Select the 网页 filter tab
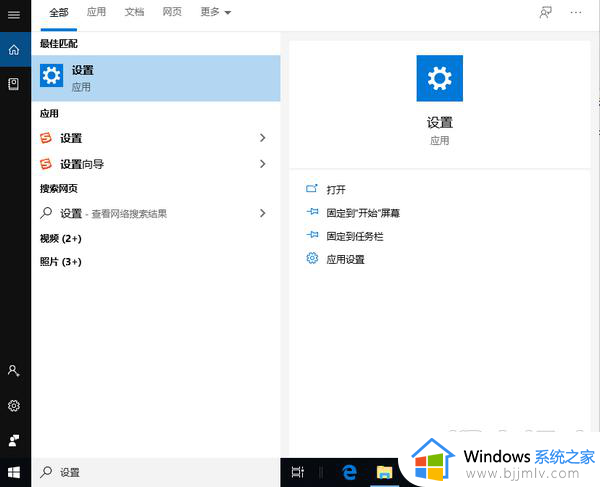The image size is (600, 487). pyautogui.click(x=172, y=12)
